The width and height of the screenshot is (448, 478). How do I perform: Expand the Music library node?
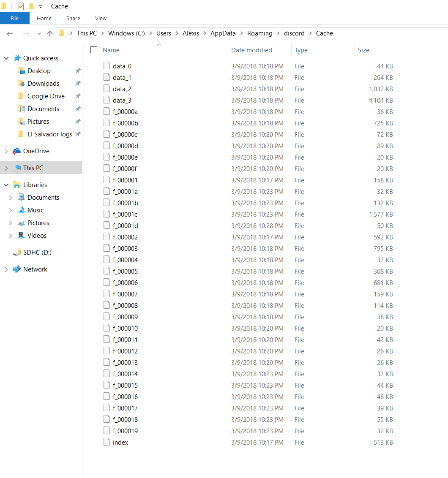[x=11, y=210]
